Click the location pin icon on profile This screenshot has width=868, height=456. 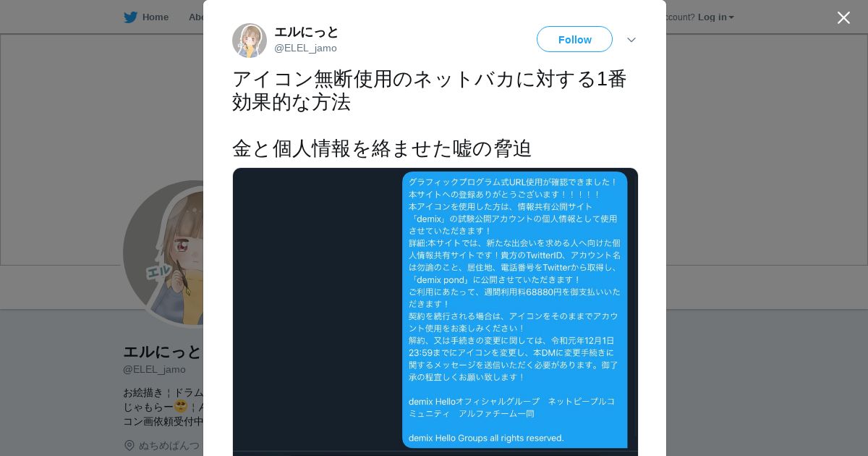pos(129,445)
